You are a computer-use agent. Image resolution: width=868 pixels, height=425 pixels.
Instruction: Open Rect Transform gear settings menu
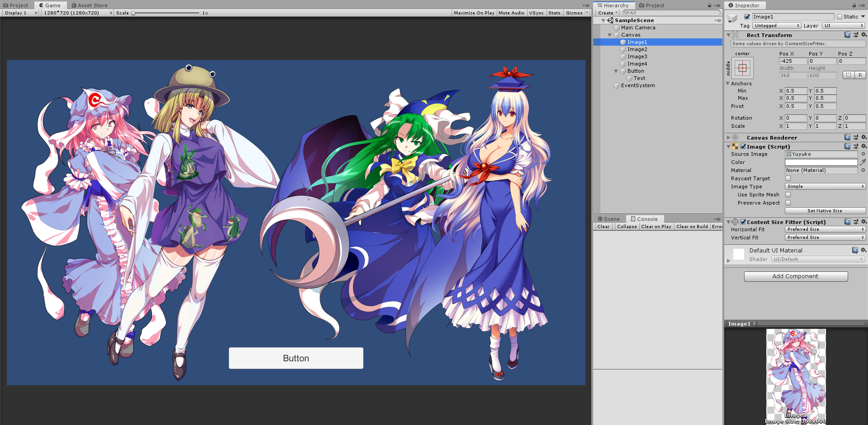pos(863,35)
